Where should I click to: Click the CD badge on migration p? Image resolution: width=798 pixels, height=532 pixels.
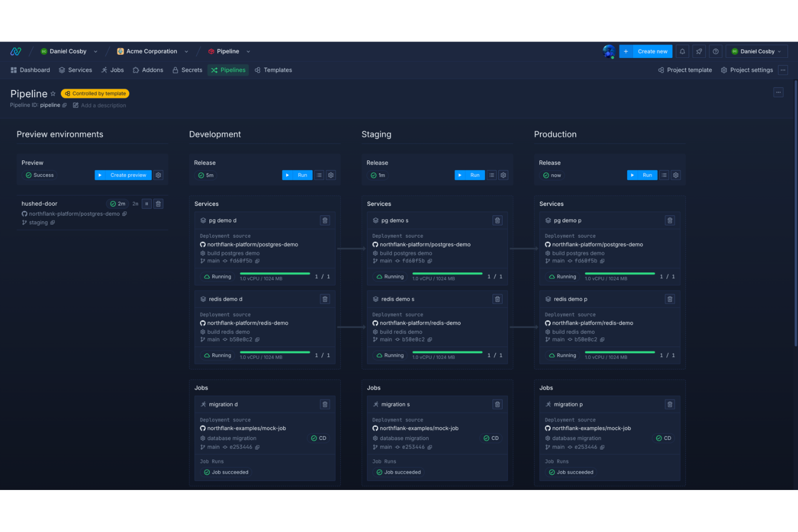[x=664, y=438]
